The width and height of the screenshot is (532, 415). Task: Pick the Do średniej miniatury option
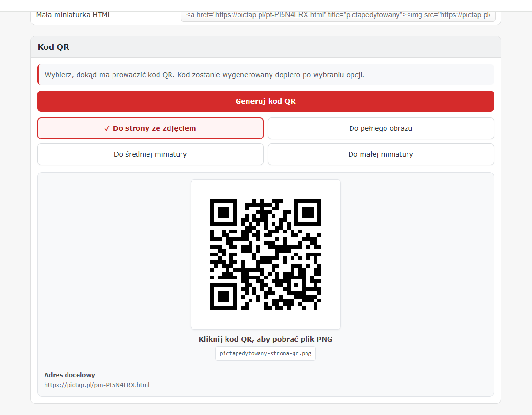point(151,154)
